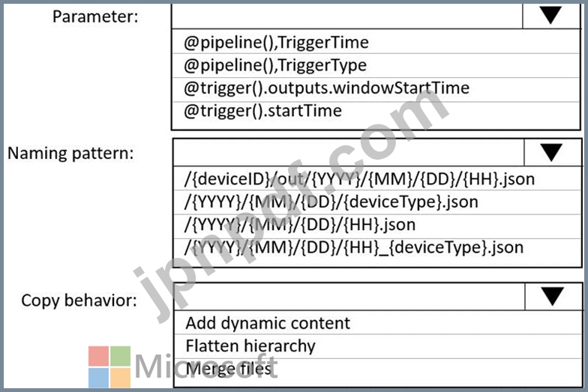Select Merge files copy behavior
588x392 pixels.
(x=378, y=370)
